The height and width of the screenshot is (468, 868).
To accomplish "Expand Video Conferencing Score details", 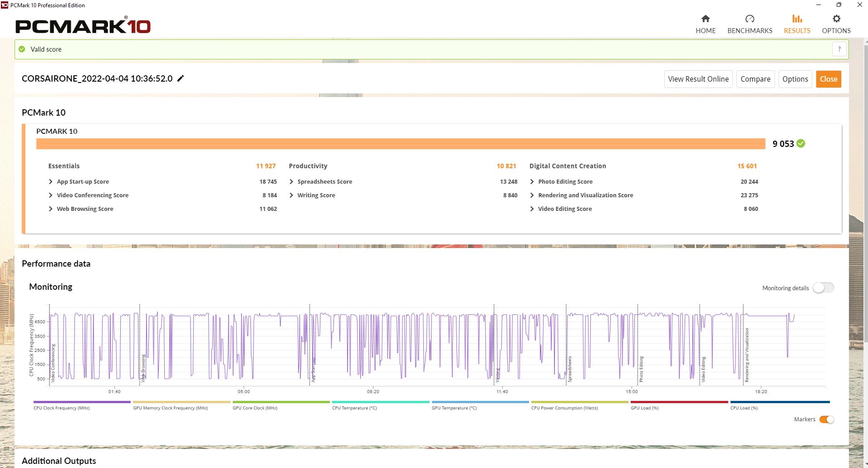I will point(51,195).
